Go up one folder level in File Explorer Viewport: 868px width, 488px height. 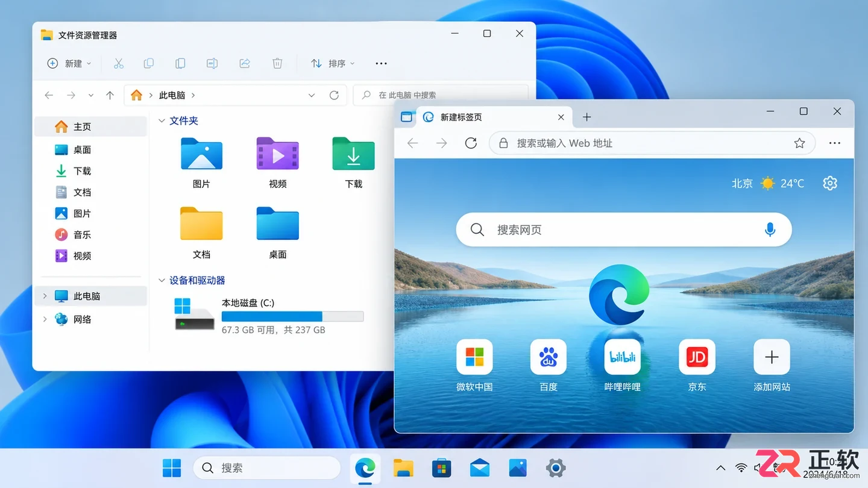(110, 95)
